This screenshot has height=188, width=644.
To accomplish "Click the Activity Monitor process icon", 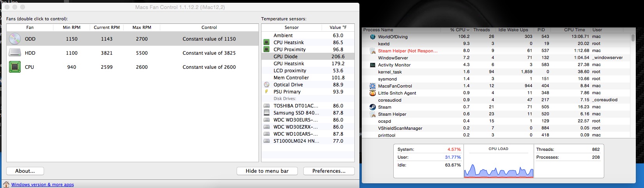I will pyautogui.click(x=372, y=65).
